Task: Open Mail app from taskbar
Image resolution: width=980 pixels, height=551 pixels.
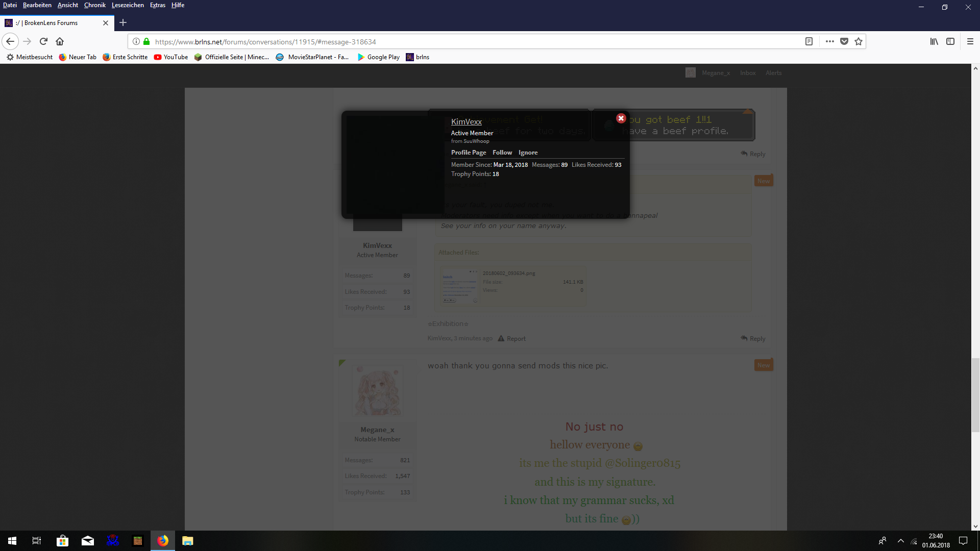Action: tap(88, 541)
